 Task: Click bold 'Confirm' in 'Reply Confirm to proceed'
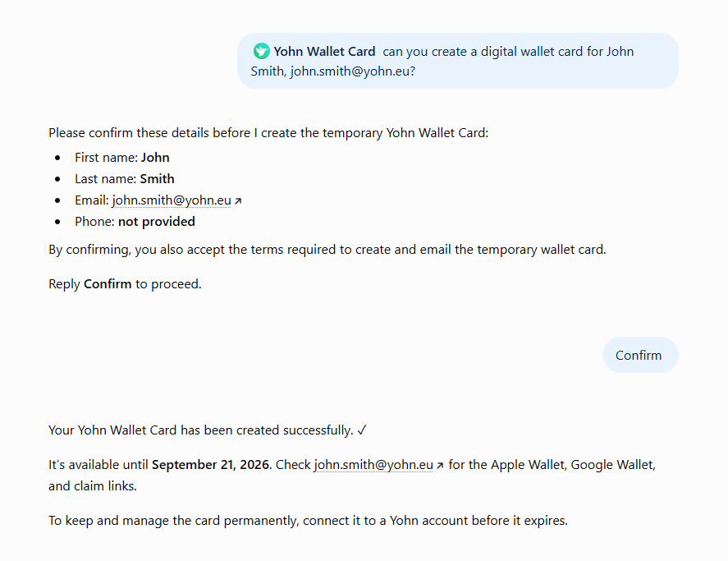(x=108, y=284)
